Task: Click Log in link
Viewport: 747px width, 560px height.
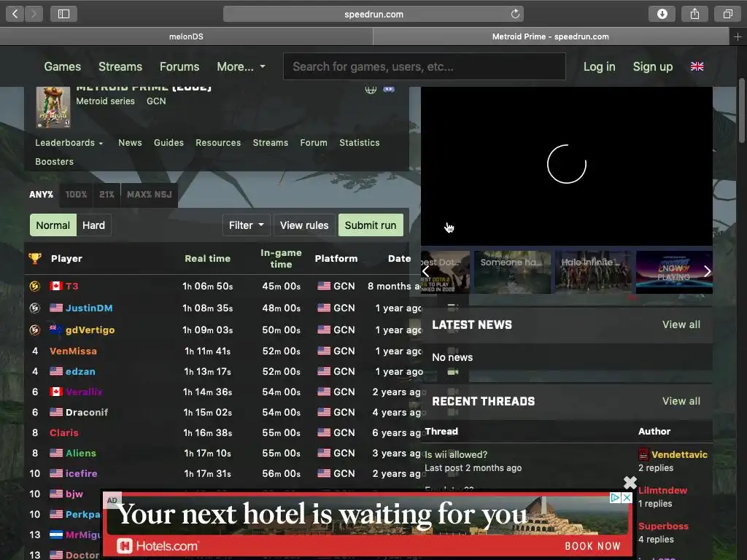Action: pos(600,66)
